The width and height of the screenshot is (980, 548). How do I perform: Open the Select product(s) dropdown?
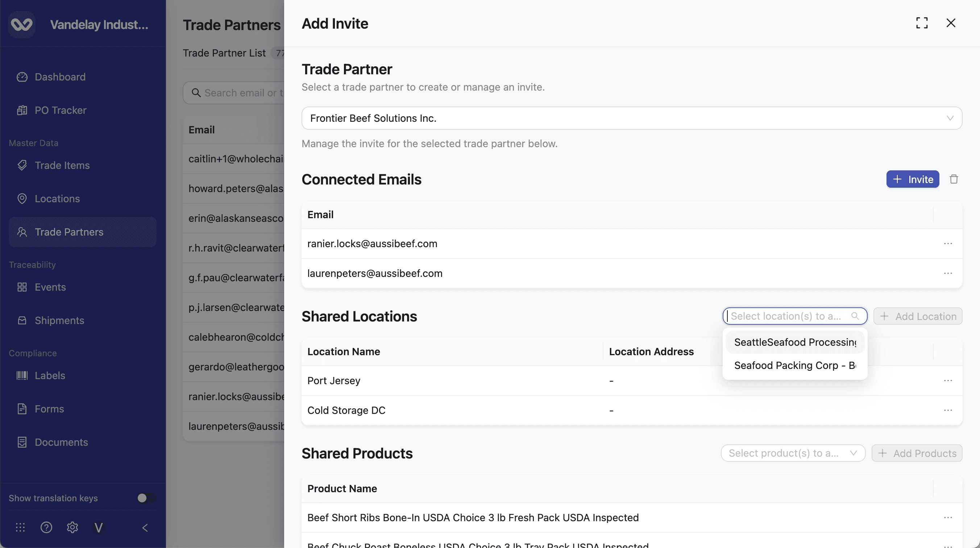pos(793,453)
